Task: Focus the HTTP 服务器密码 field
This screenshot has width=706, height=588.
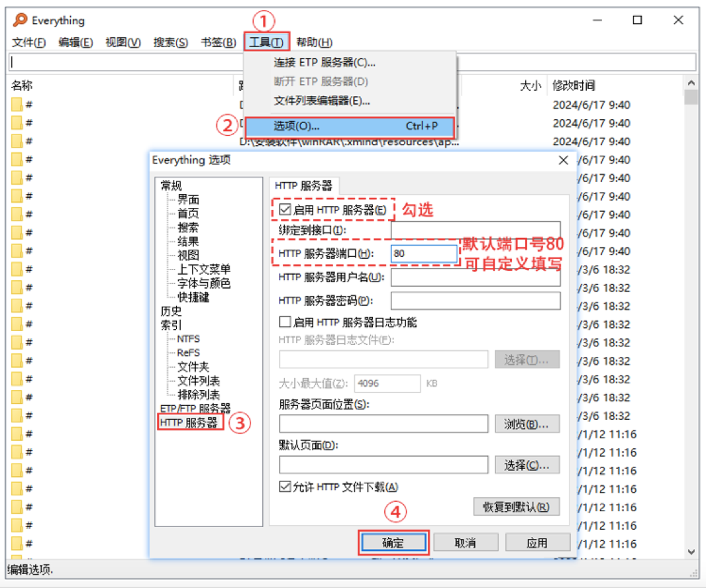Action: click(476, 301)
